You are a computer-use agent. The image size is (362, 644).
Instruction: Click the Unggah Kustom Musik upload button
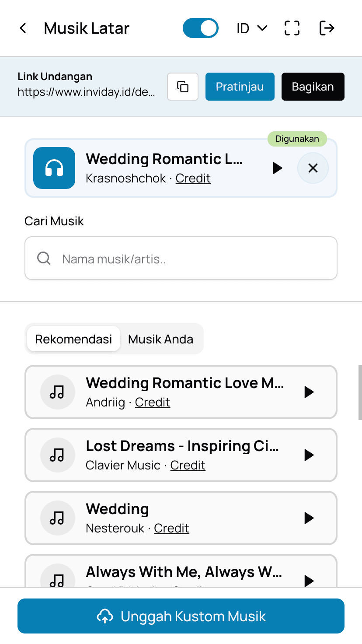pyautogui.click(x=181, y=616)
